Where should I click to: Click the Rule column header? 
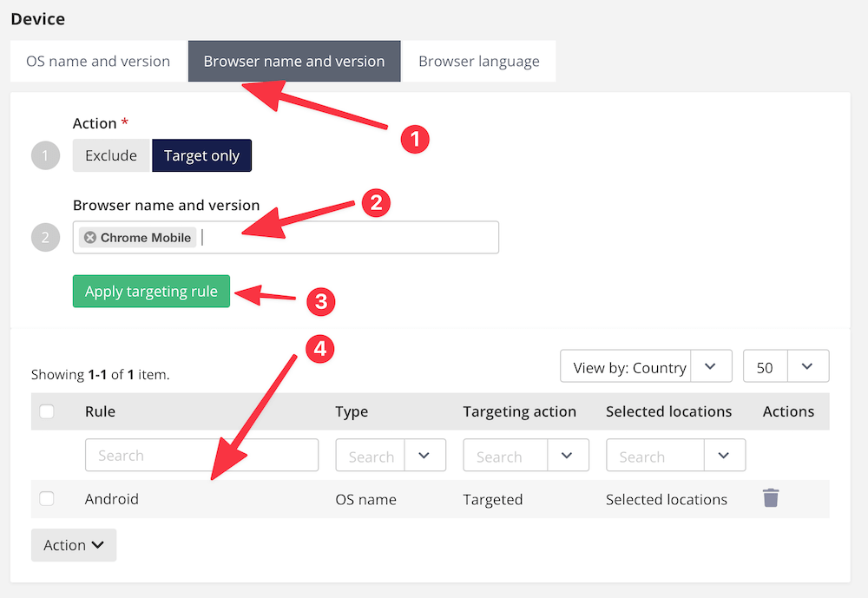(100, 411)
